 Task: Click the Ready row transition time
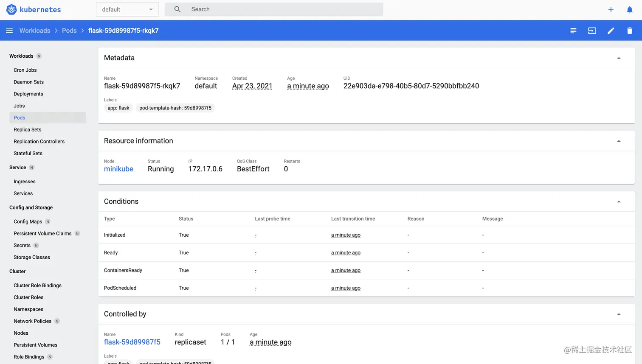[346, 253]
